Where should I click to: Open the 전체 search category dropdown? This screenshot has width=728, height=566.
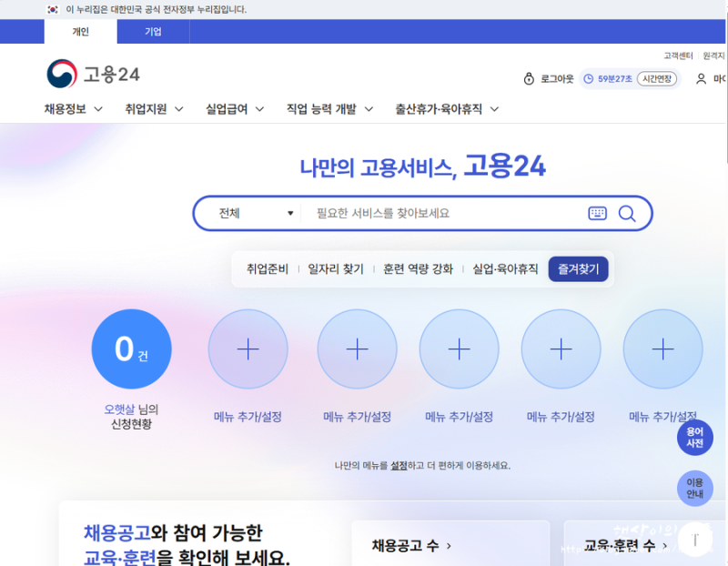(256, 213)
